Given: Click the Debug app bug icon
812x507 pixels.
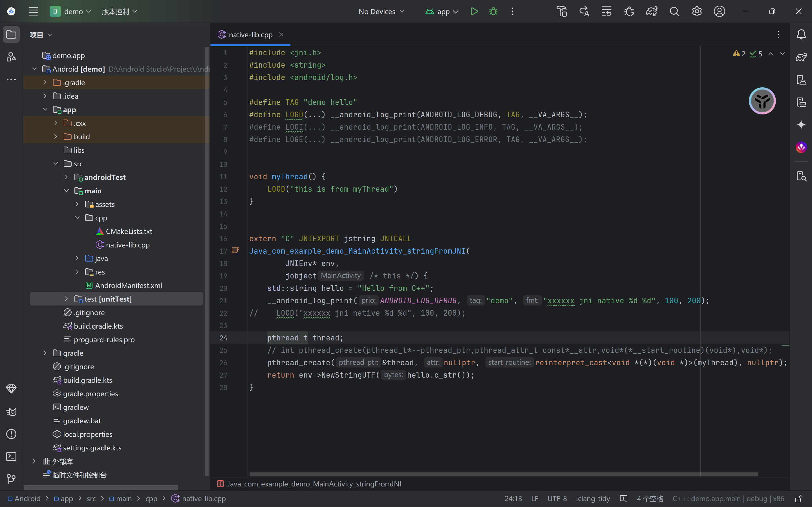Looking at the screenshot, I should click(493, 11).
